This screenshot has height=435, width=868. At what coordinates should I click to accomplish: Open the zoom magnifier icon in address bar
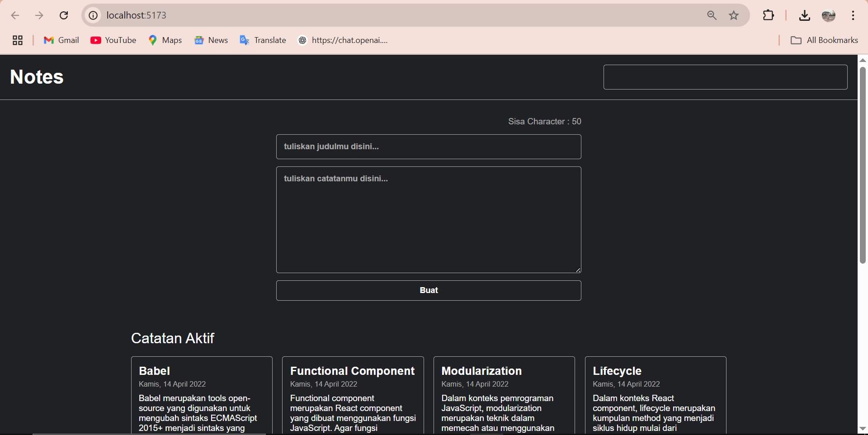[x=712, y=15]
